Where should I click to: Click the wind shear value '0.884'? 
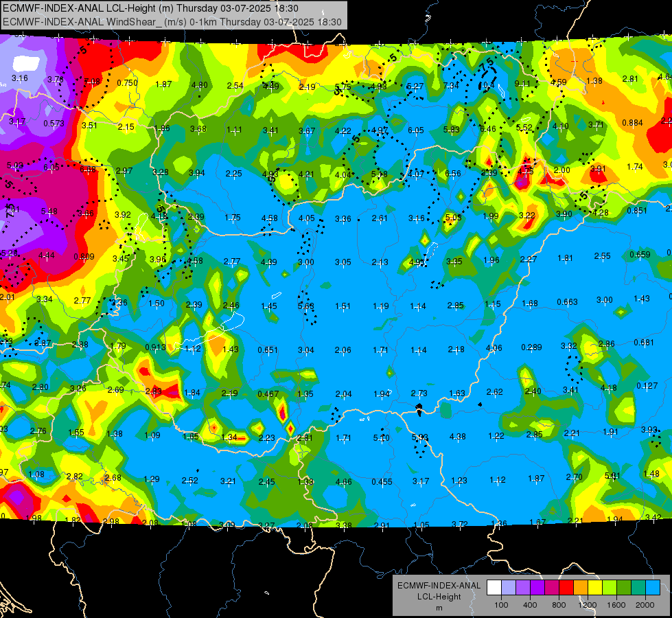click(632, 123)
